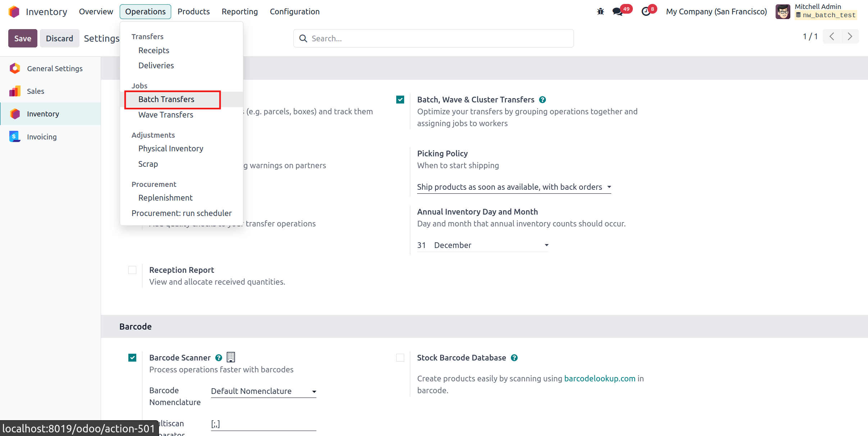Screen dimensions: 868x436
Task: Click Stock Barcode Database help icon
Action: [x=514, y=358]
